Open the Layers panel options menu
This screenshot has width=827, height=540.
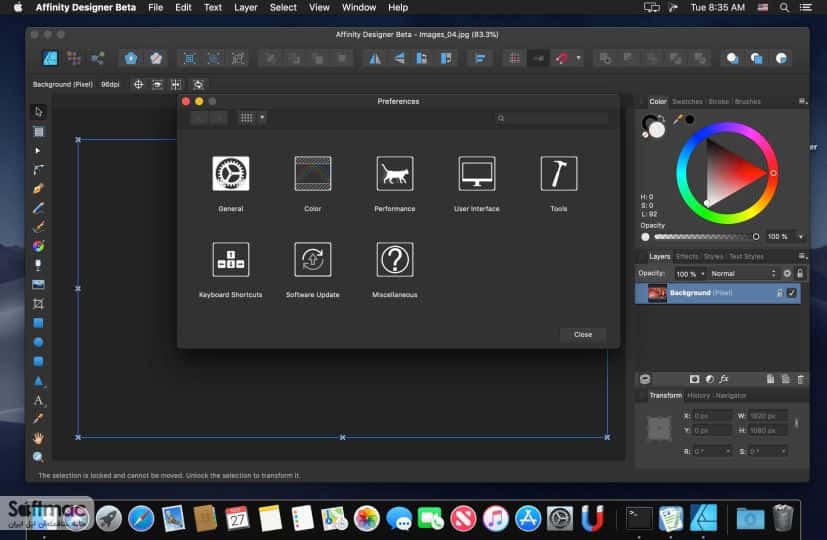coord(803,256)
